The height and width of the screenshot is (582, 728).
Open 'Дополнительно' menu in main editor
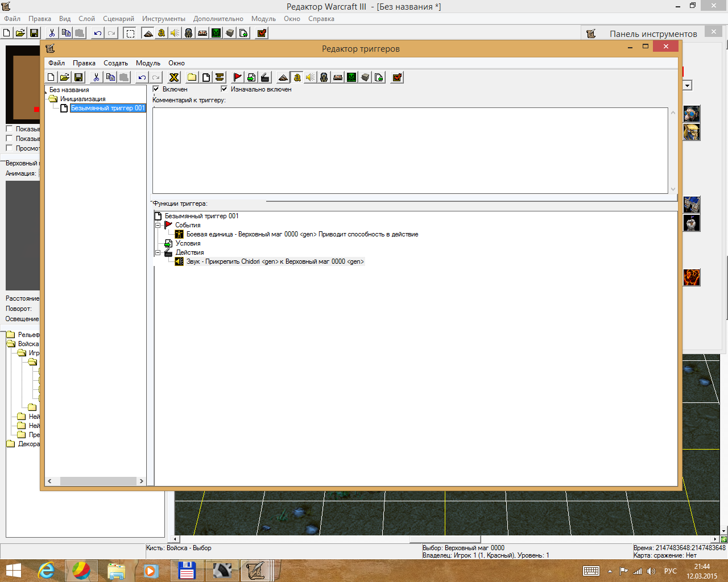click(218, 19)
